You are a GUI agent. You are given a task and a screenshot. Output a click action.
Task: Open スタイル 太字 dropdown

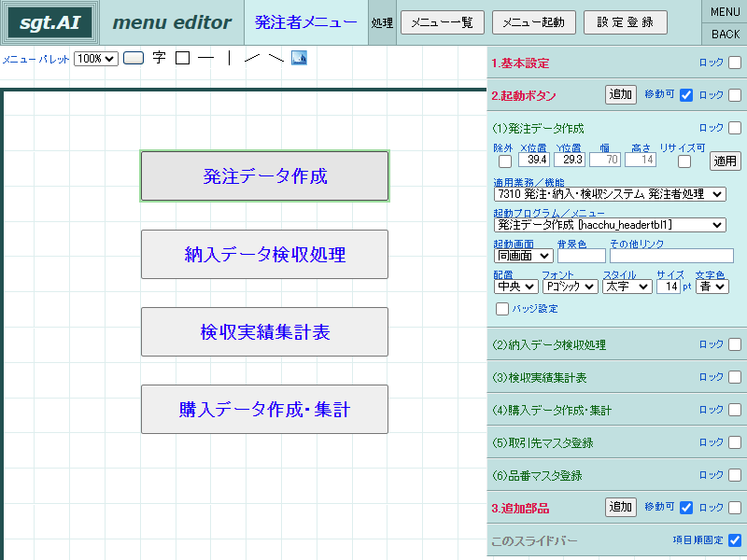(627, 287)
